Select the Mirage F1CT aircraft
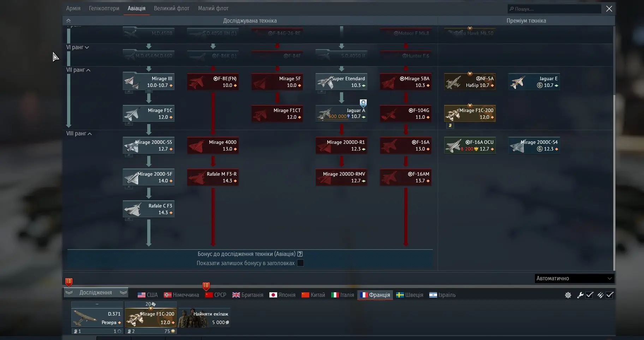The height and width of the screenshot is (340, 644). (x=277, y=113)
